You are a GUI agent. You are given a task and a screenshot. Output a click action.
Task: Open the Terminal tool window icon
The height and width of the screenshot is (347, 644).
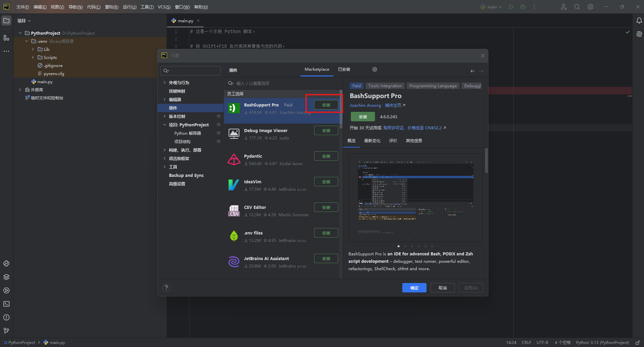point(6,304)
